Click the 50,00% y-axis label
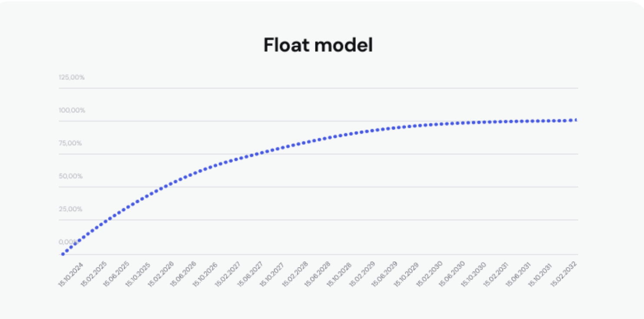The image size is (644, 319). [71, 176]
